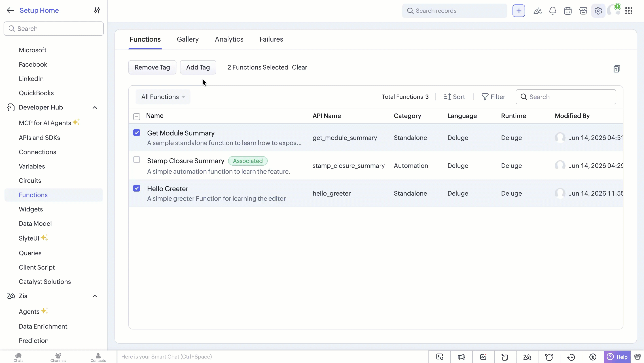Click the Remove Tag button

152,67
